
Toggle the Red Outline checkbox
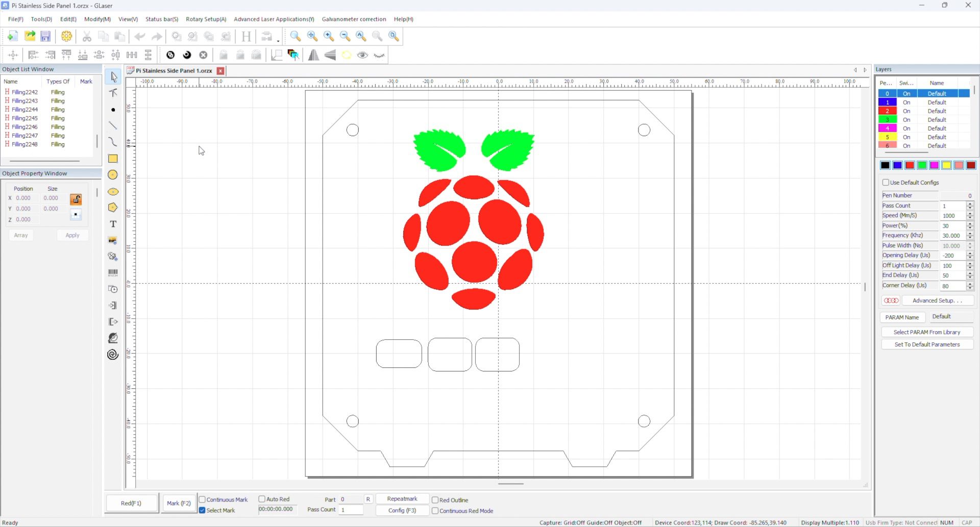point(435,500)
